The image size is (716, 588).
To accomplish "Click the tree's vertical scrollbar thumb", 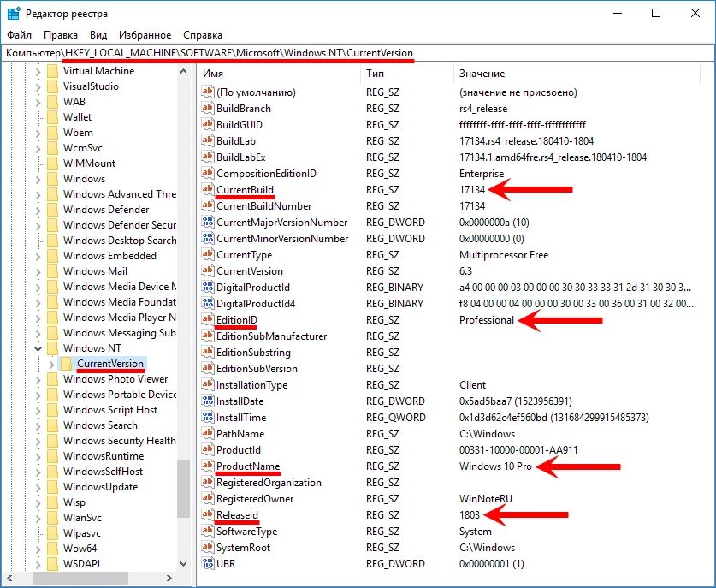I will [x=184, y=489].
